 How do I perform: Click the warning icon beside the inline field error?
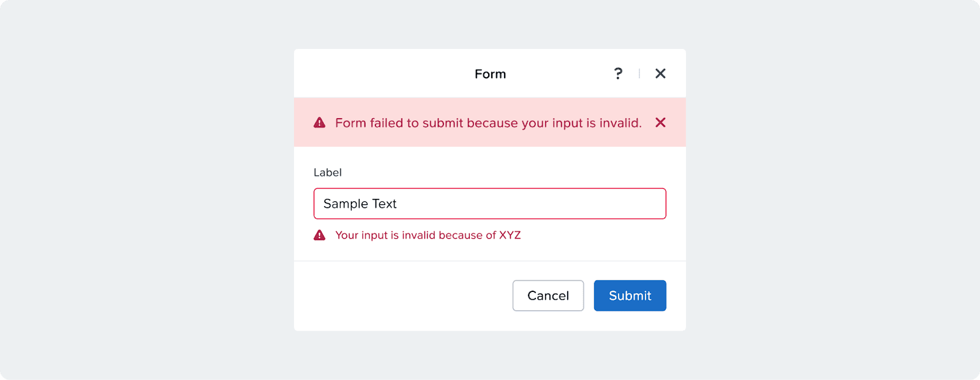point(320,235)
